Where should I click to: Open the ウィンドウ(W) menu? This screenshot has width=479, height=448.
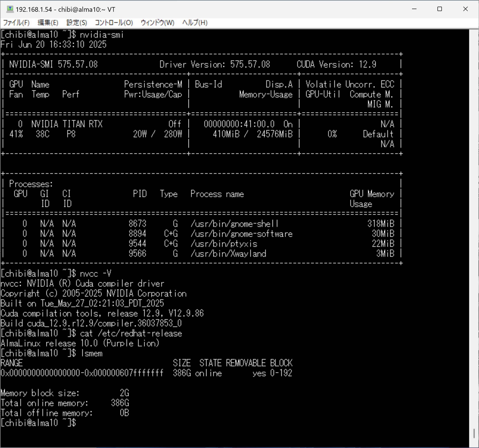[157, 23]
